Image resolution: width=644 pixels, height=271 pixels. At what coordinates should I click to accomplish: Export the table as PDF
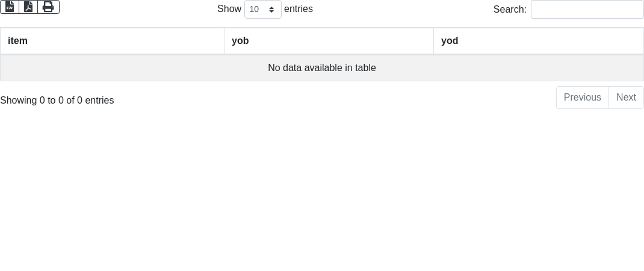click(28, 7)
